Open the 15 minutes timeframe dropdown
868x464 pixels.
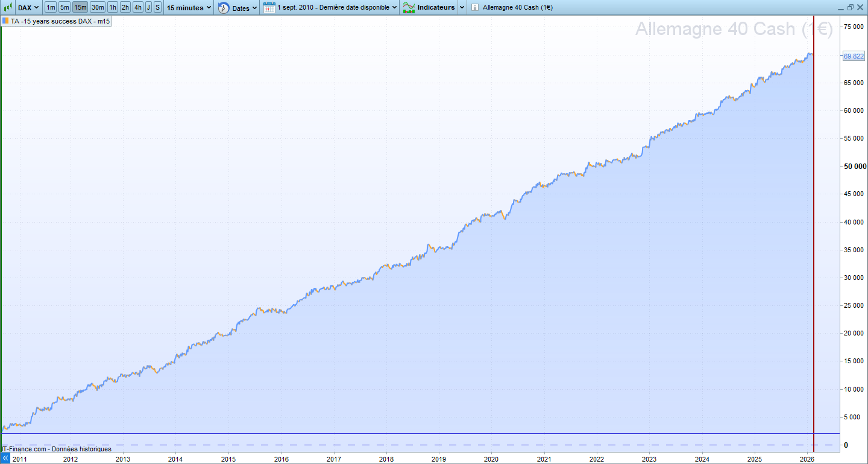189,8
